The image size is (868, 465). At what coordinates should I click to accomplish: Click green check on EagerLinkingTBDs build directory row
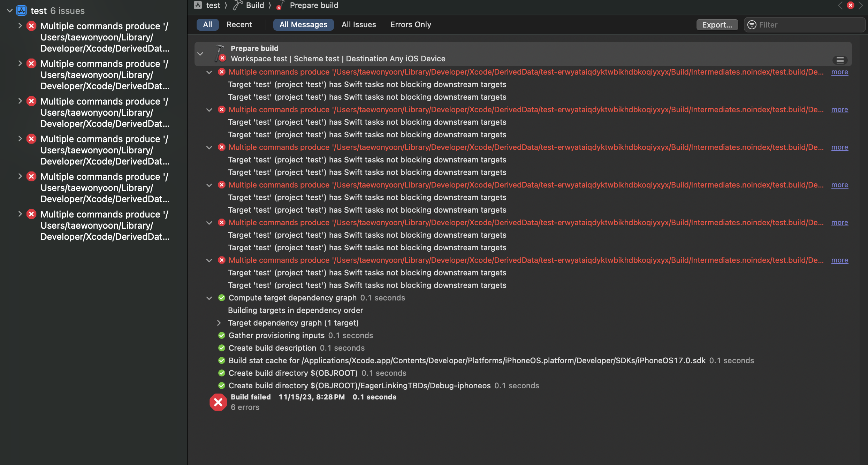pos(222,386)
